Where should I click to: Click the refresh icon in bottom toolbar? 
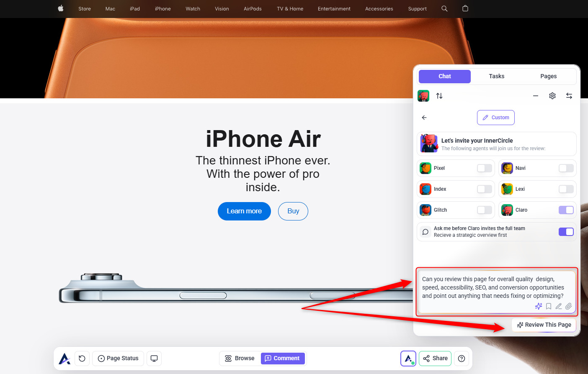[x=82, y=359]
